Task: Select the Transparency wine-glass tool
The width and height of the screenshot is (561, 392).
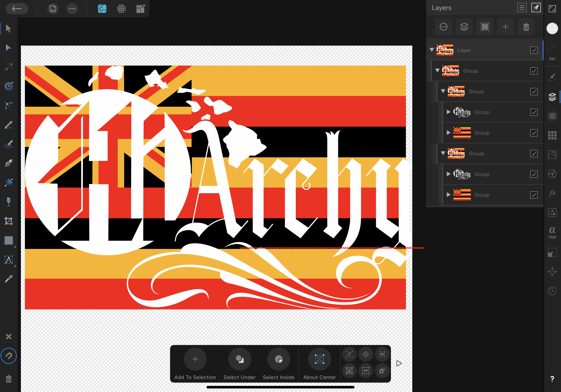Action: 8,202
